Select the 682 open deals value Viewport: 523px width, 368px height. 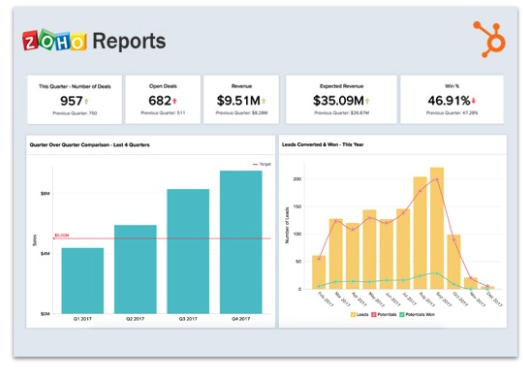click(160, 100)
